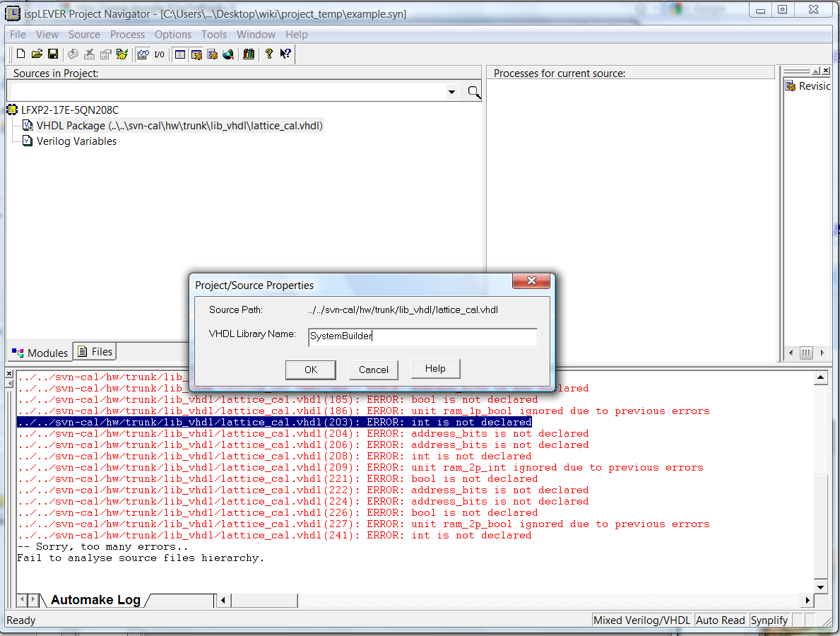The image size is (840, 636).
Task: Click the Remove source icon
Action: [x=90, y=54]
